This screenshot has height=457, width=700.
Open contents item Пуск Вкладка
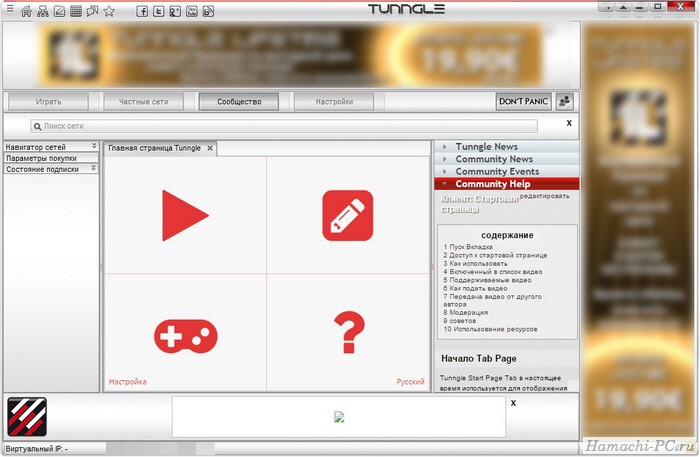click(x=468, y=247)
